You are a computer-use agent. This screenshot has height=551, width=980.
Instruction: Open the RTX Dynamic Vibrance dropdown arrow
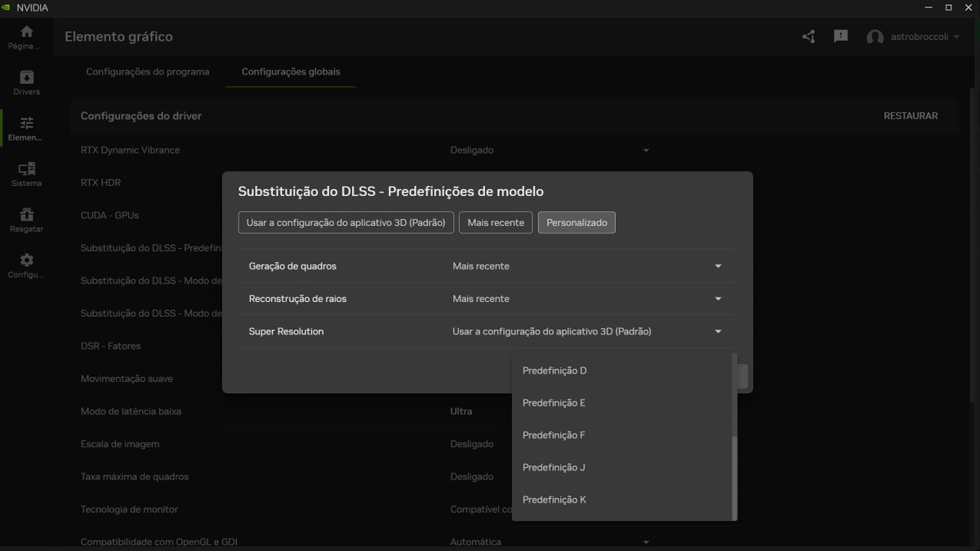coord(646,150)
